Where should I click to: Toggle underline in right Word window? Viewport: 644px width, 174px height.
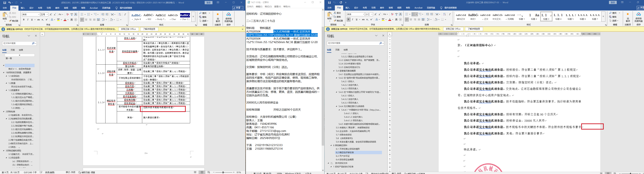(x=357, y=19)
